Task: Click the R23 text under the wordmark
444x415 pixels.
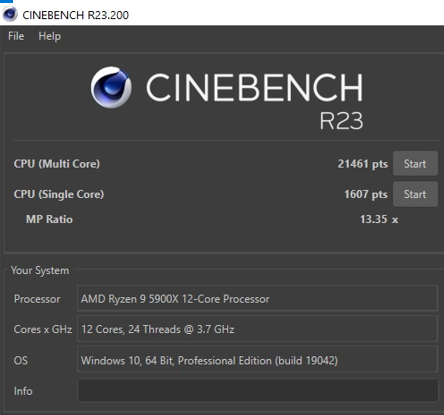Action: [341, 121]
